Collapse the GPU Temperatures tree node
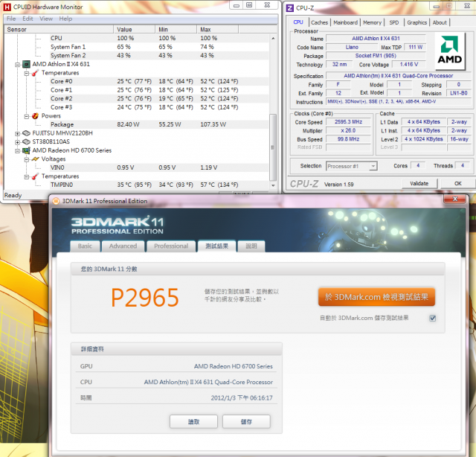The image size is (476, 457). point(27,176)
